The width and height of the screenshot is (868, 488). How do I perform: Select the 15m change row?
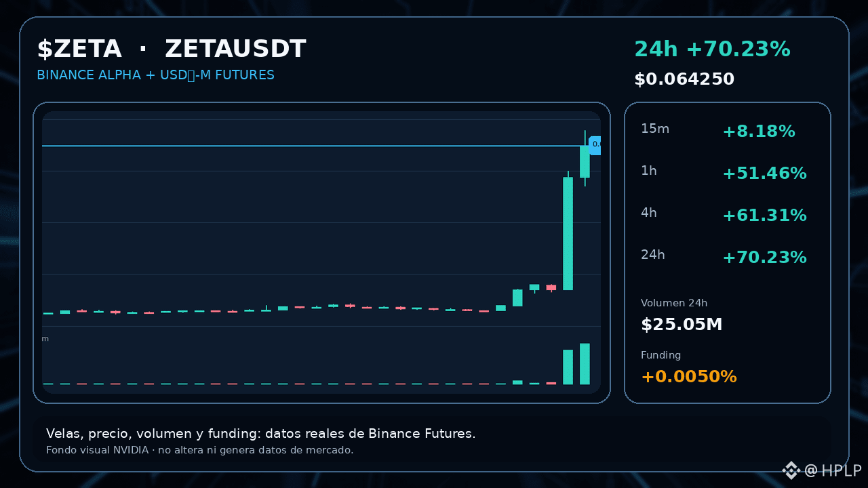point(727,131)
